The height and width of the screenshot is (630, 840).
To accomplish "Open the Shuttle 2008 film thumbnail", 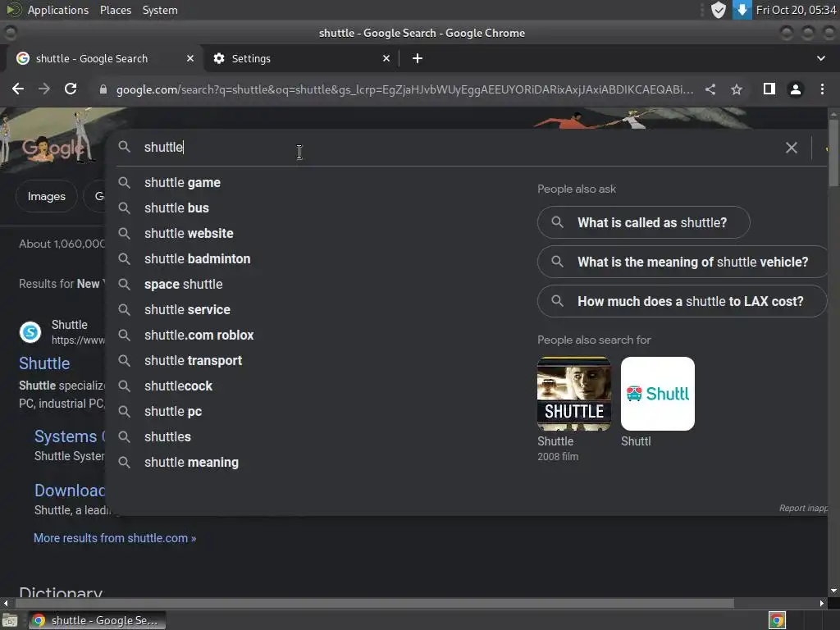I will pos(573,394).
